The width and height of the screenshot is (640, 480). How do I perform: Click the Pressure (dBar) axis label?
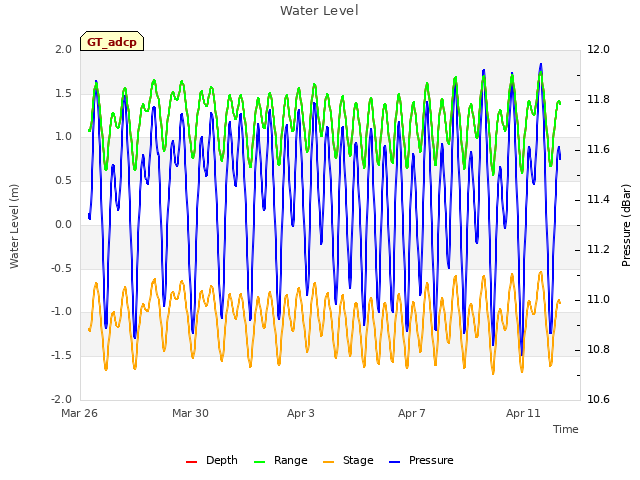tap(626, 225)
